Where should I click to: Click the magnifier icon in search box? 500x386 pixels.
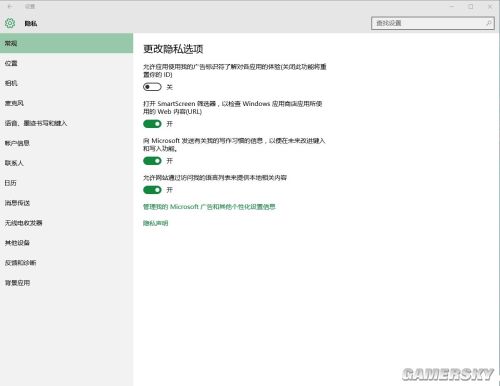click(488, 23)
